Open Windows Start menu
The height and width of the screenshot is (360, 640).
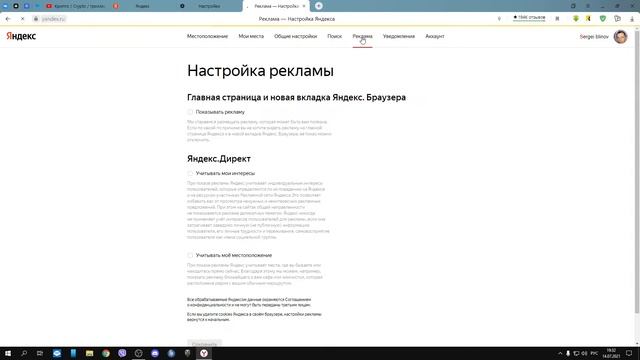[x=8, y=353]
